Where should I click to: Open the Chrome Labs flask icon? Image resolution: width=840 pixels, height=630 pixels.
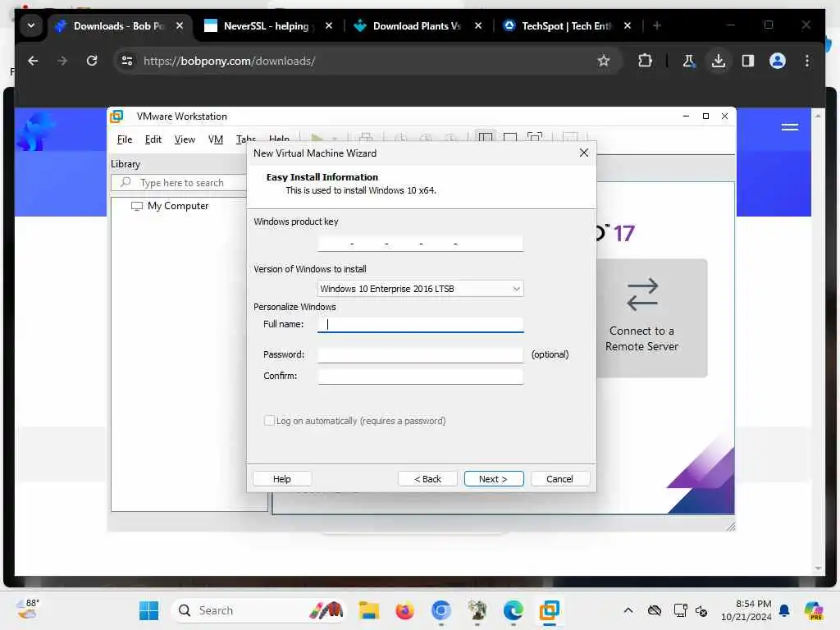[688, 61]
